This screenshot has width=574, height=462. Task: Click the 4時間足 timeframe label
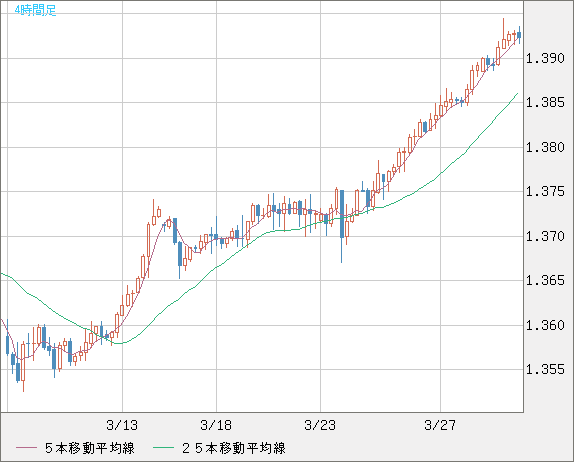(36, 10)
